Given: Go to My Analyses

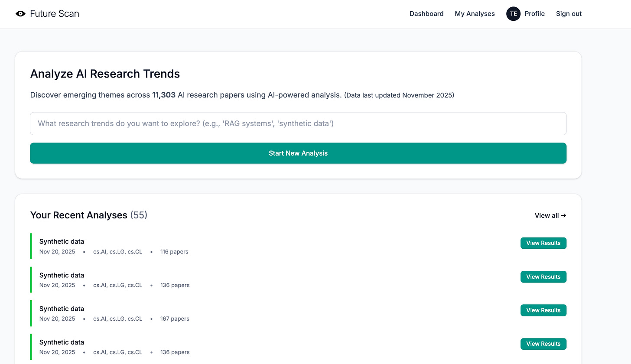Looking at the screenshot, I should point(475,14).
